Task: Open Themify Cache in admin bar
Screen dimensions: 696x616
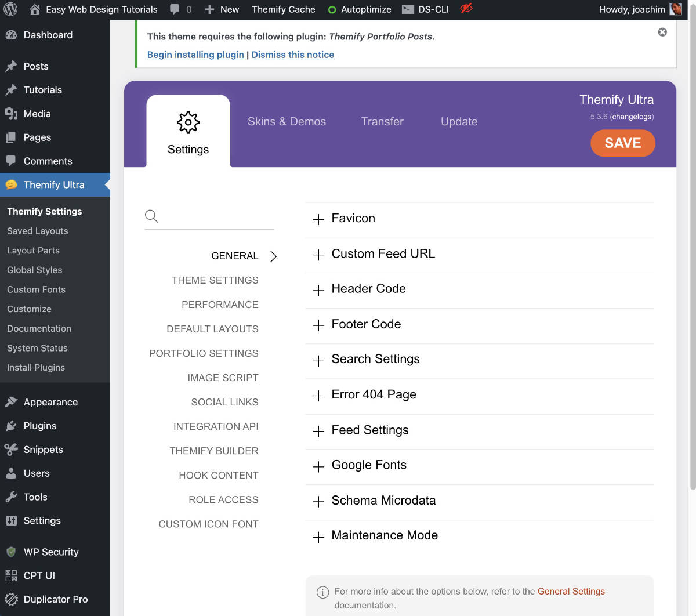Action: pos(284,9)
